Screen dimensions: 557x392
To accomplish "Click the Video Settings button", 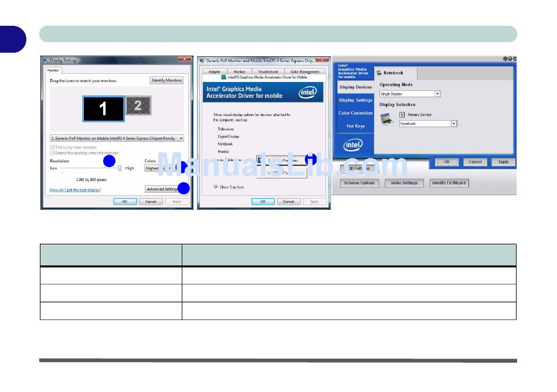I will pos(404,183).
